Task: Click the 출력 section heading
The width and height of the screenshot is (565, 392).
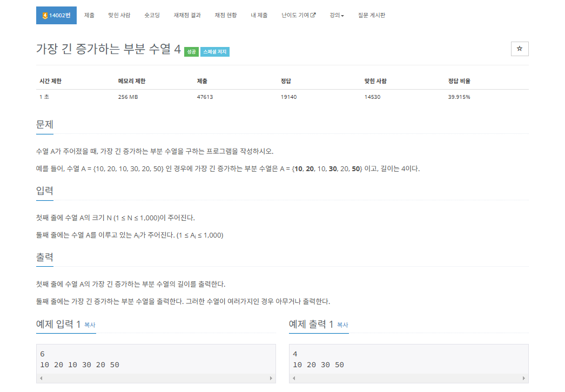Action: [x=45, y=257]
